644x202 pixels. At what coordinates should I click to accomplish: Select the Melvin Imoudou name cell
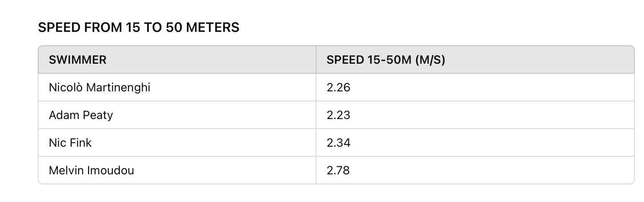[x=177, y=170]
